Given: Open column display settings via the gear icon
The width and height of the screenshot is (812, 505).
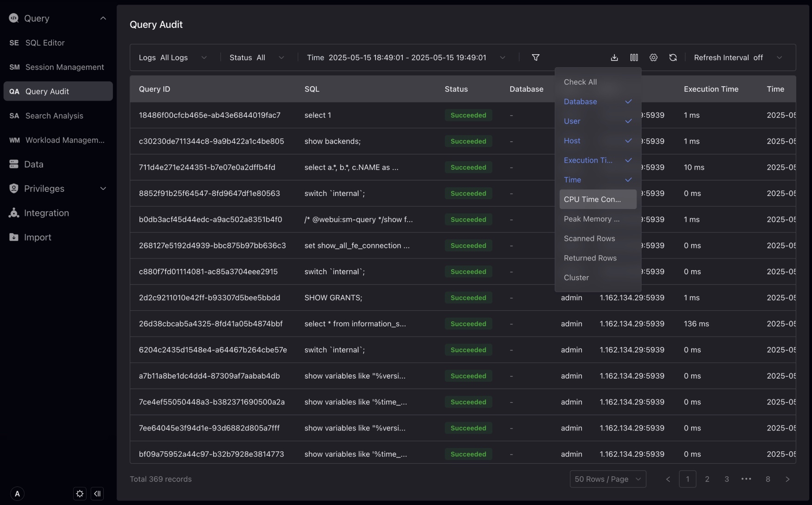Looking at the screenshot, I should pos(653,57).
